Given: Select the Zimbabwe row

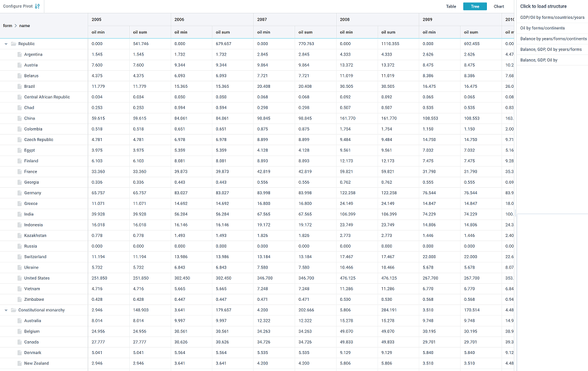Looking at the screenshot, I should pos(257,299).
